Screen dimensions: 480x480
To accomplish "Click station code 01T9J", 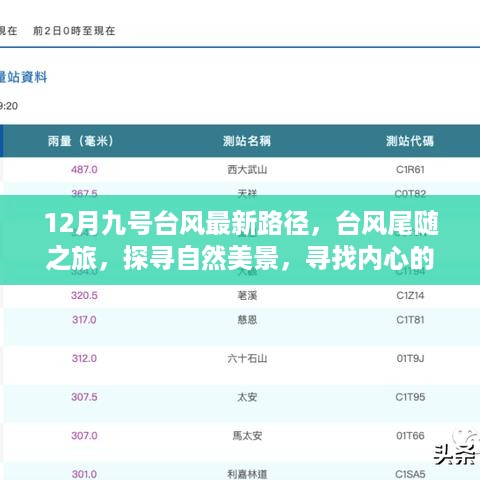I will (410, 359).
